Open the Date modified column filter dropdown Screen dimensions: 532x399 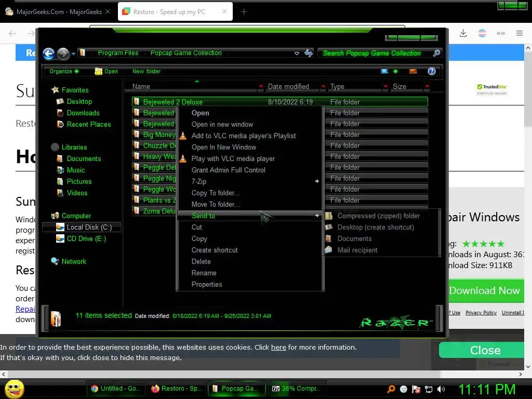point(323,87)
